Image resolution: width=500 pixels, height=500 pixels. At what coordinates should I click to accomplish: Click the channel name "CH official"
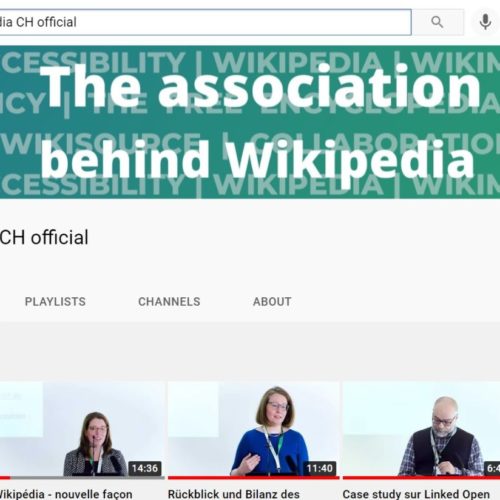(44, 237)
